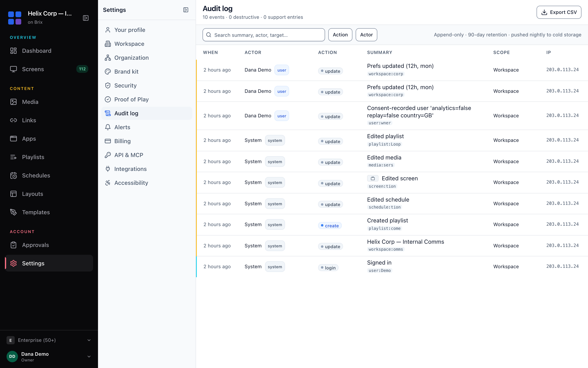
Task: Click the Alerts bell icon
Action: pos(108,127)
